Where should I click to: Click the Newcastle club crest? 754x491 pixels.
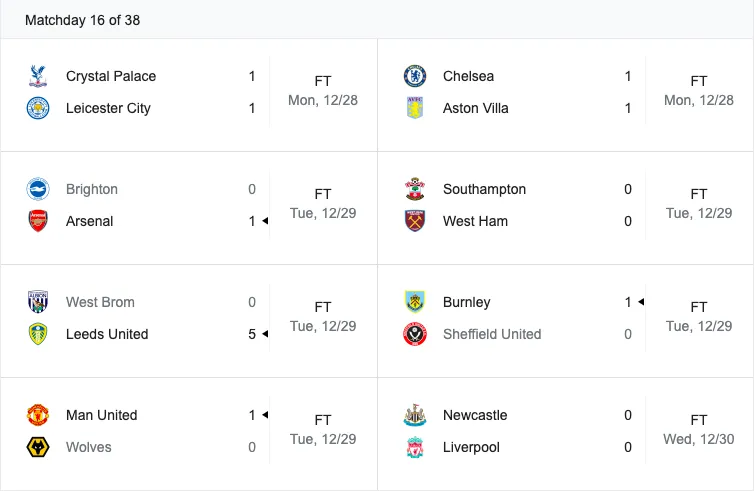[x=415, y=415]
